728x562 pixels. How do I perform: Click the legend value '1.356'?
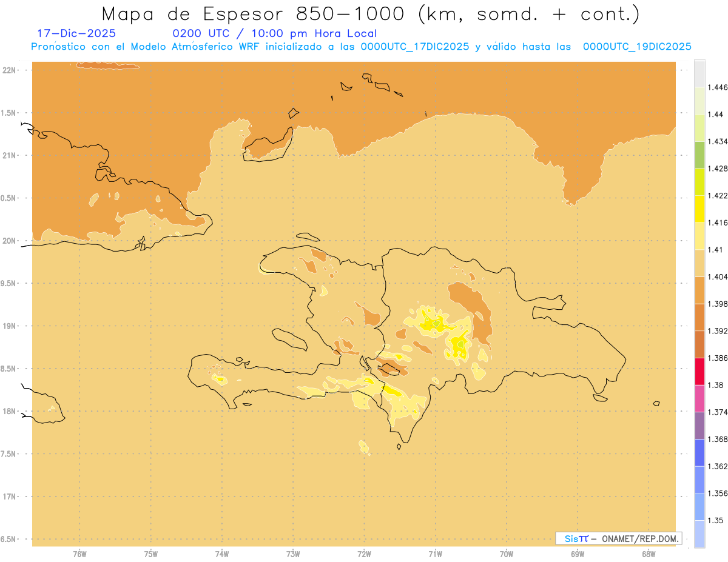coord(718,493)
